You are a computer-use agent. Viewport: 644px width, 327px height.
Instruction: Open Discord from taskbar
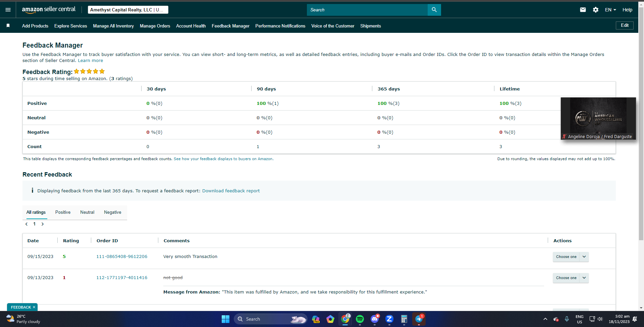click(375, 319)
